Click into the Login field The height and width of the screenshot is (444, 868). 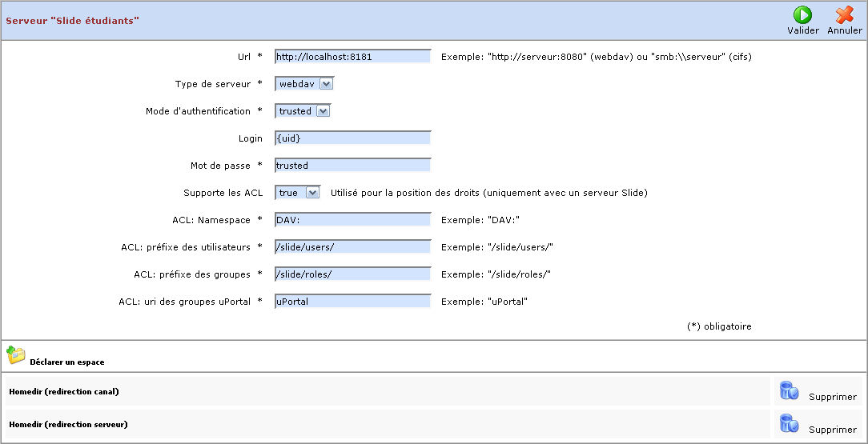[352, 138]
